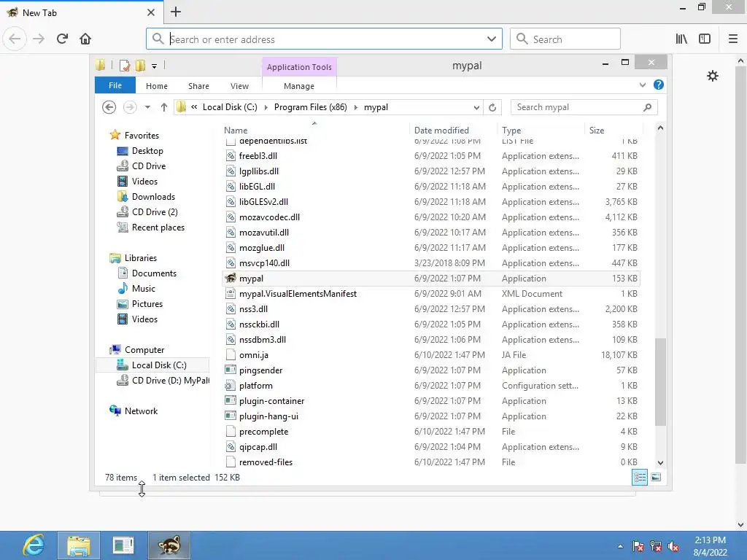The width and height of the screenshot is (747, 560).
Task: Click the Search mypal magnifier icon
Action: click(647, 107)
